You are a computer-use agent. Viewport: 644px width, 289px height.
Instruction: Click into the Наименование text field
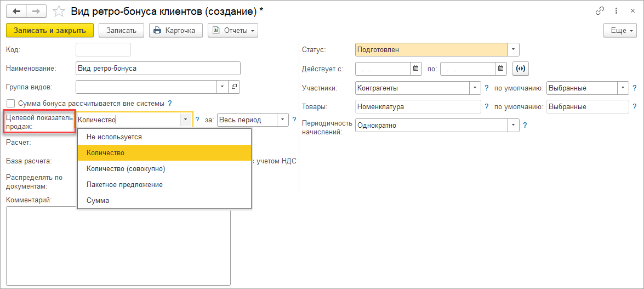(x=158, y=69)
